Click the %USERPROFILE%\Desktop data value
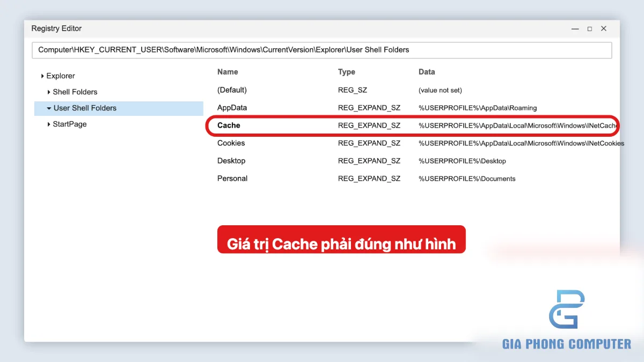Viewport: 644px width, 362px height. click(x=462, y=161)
